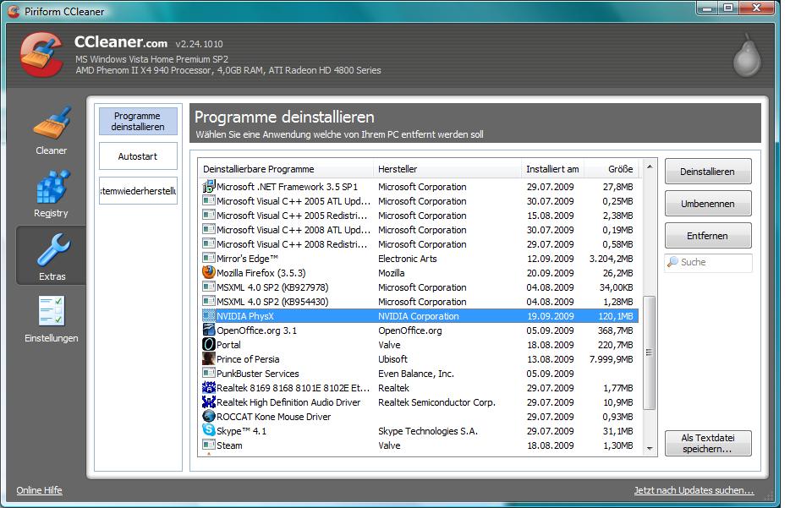The height and width of the screenshot is (508, 812).
Task: Click the OpenOffice.org 3.1 program icon
Action: point(209,330)
